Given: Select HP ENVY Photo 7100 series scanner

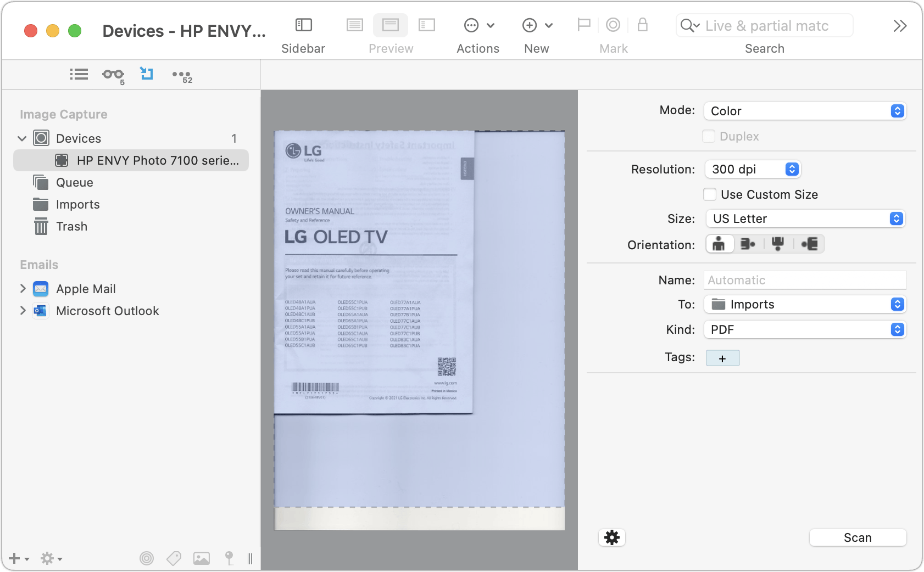Looking at the screenshot, I should (131, 160).
